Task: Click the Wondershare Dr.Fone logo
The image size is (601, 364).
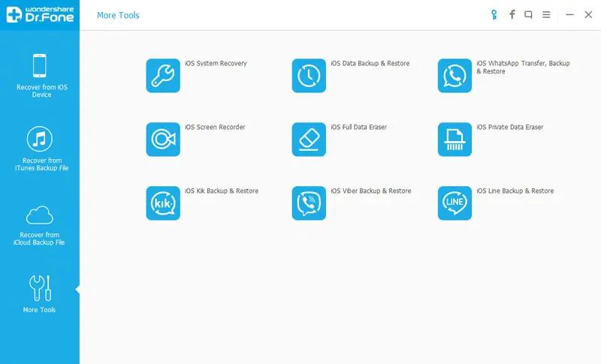Action: [40, 14]
